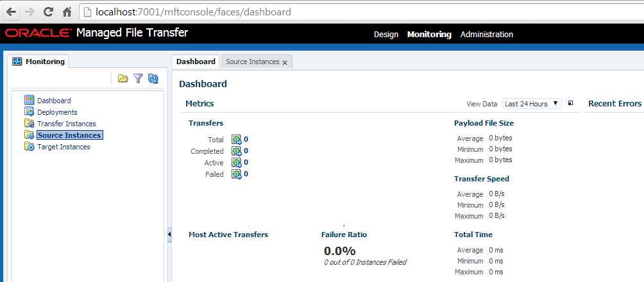Click the refresh navigator icon

[x=153, y=78]
